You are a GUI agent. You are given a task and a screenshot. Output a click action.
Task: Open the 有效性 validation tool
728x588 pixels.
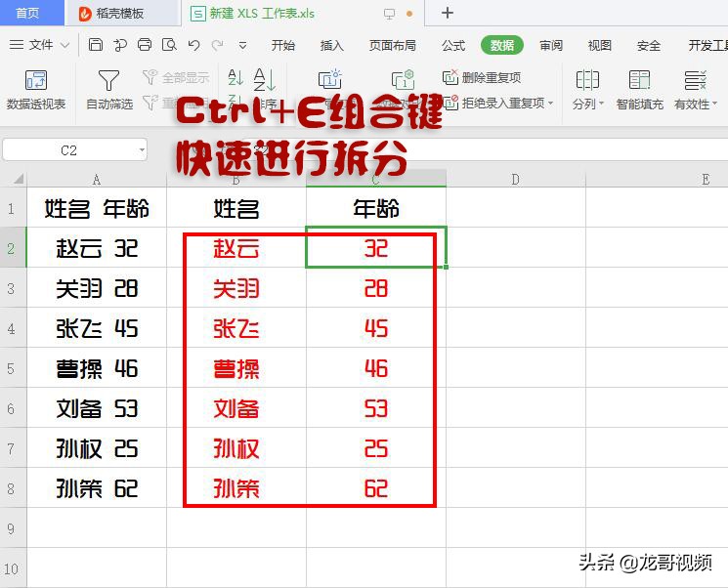(696, 90)
